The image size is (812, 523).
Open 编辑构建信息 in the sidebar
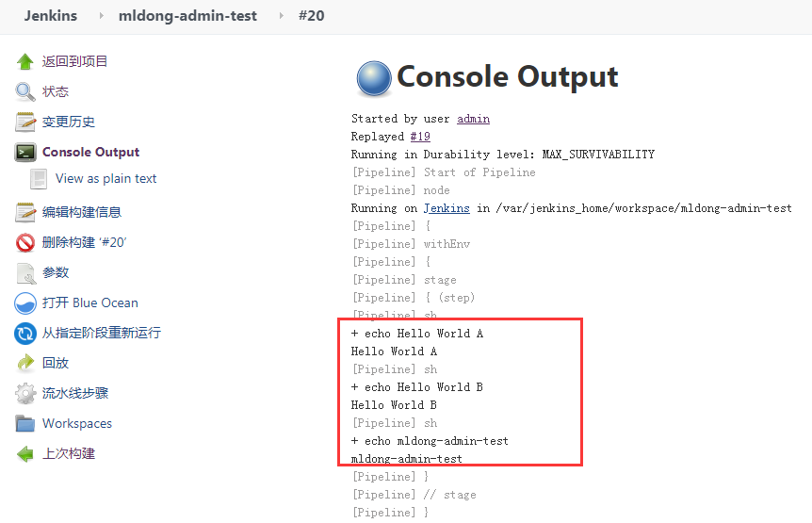coord(81,212)
